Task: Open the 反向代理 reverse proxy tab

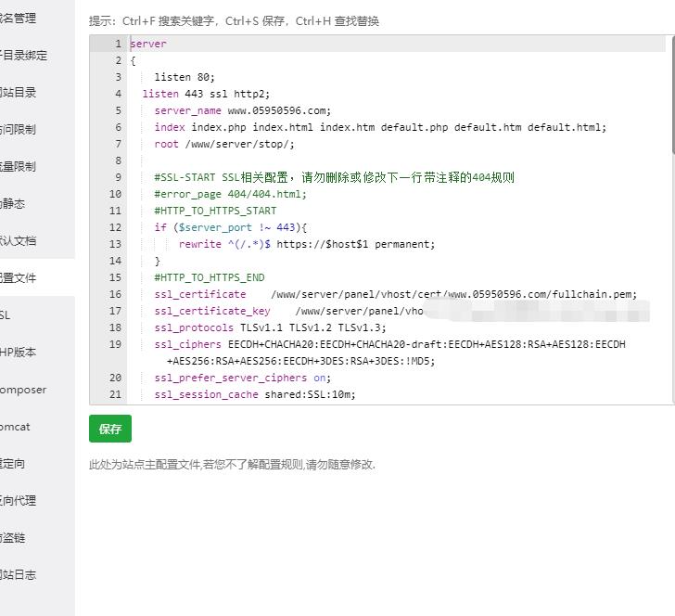Action: 37,501
